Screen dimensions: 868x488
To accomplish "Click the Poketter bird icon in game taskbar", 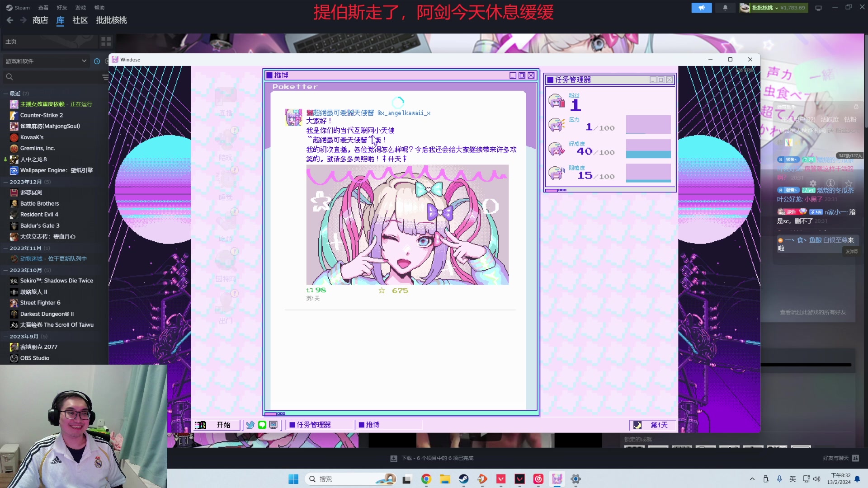I will coord(250,425).
